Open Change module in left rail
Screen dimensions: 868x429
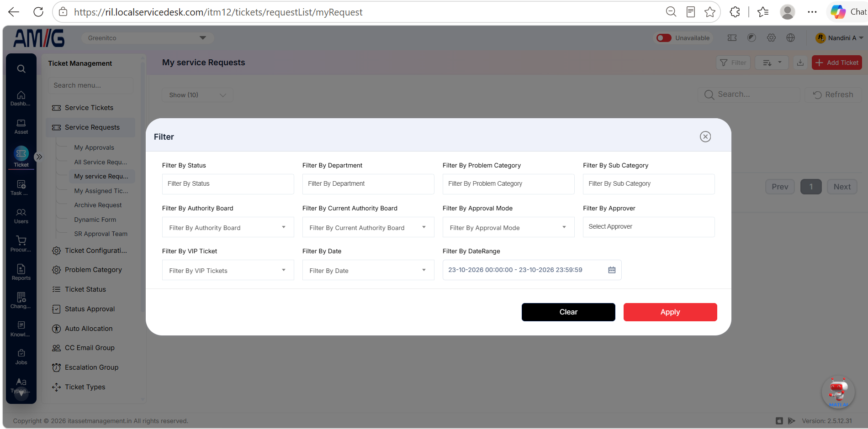21,301
